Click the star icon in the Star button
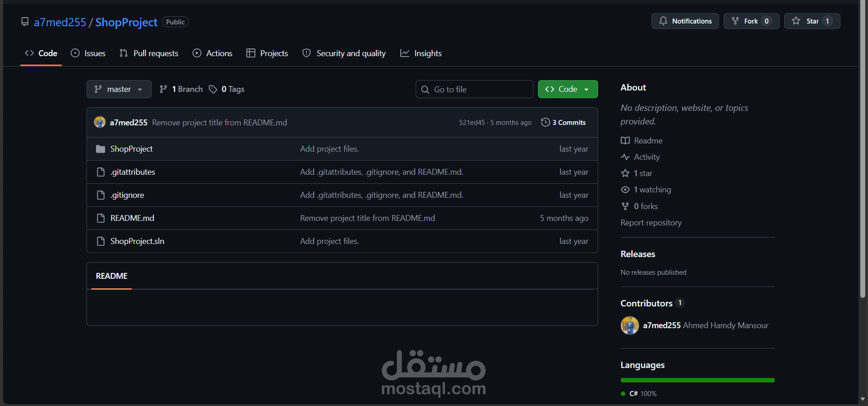The width and height of the screenshot is (868, 406). (x=796, y=21)
